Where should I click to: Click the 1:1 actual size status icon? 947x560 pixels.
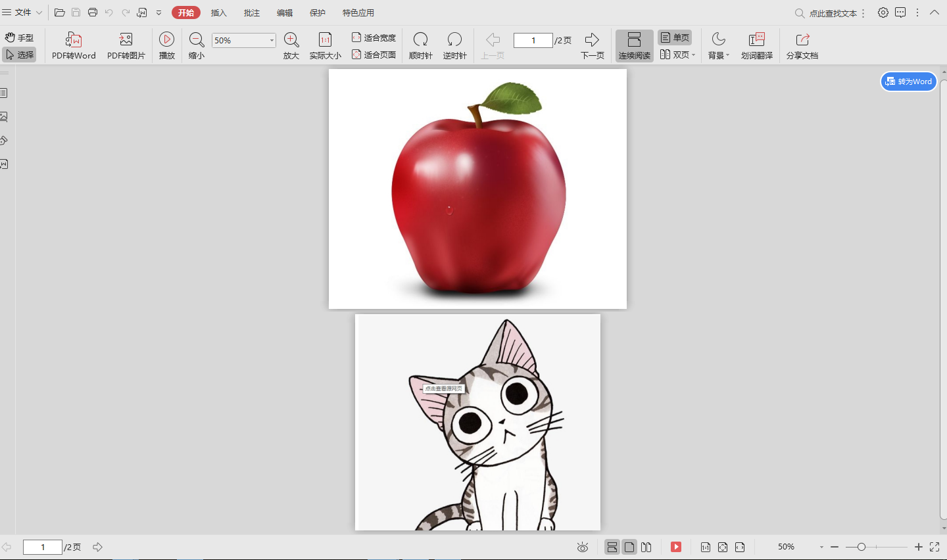pyautogui.click(x=706, y=547)
